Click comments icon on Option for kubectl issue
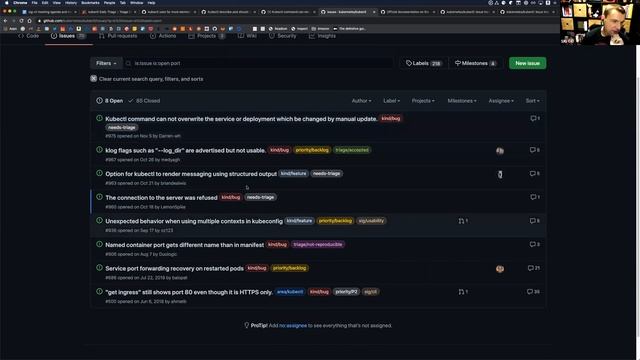Screen dimensions: 640x360 click(535, 174)
